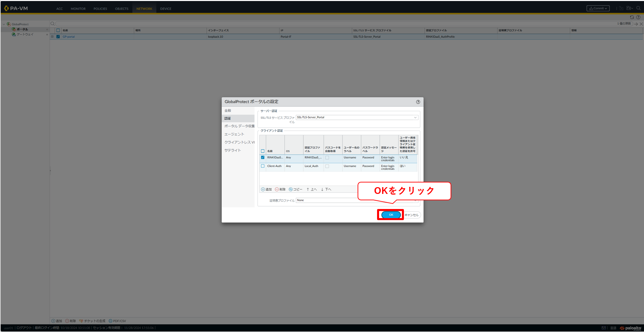Open the MONITOR menu tab
Image resolution: width=644 pixels, height=332 pixels.
click(78, 9)
